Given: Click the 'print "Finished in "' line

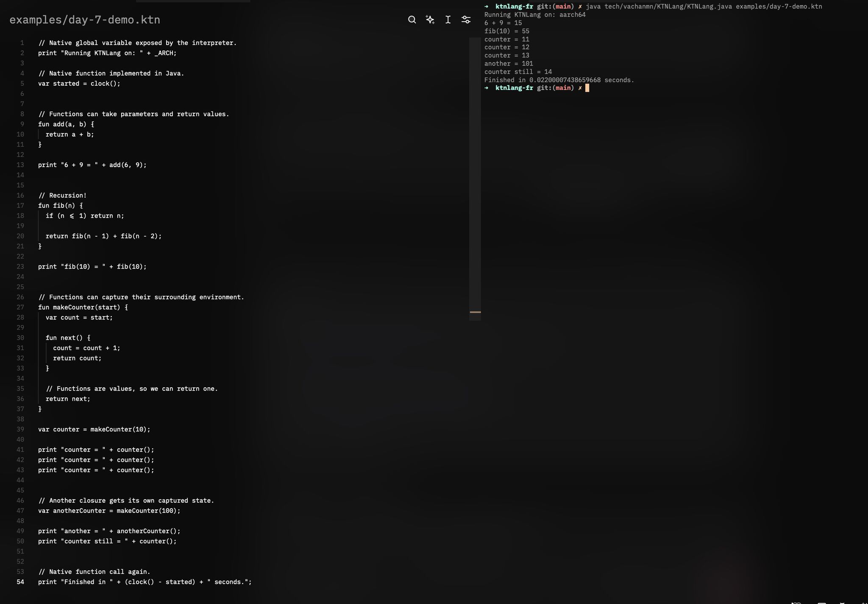Looking at the screenshot, I should tap(145, 582).
